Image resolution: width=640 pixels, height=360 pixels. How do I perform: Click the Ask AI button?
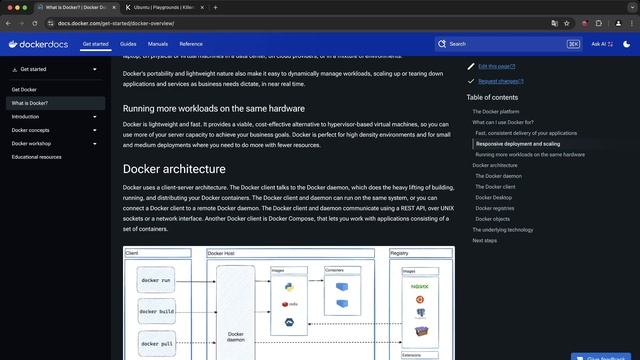pyautogui.click(x=602, y=44)
